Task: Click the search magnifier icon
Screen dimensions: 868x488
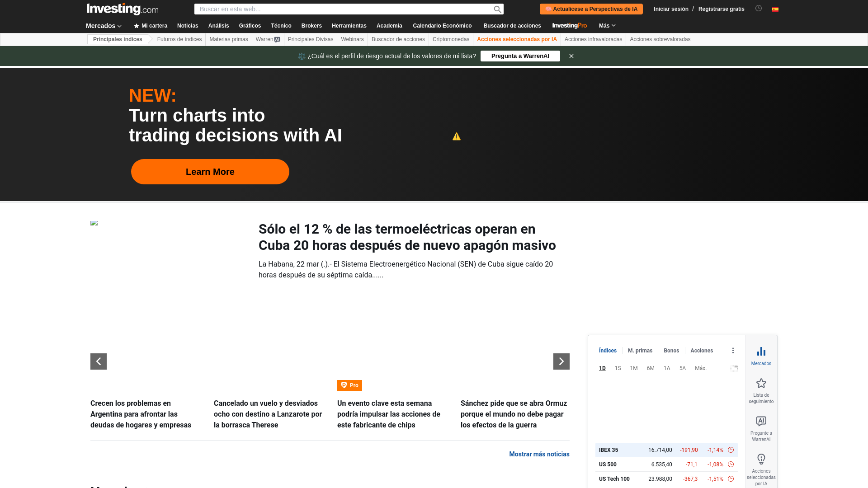Action: 497,9
